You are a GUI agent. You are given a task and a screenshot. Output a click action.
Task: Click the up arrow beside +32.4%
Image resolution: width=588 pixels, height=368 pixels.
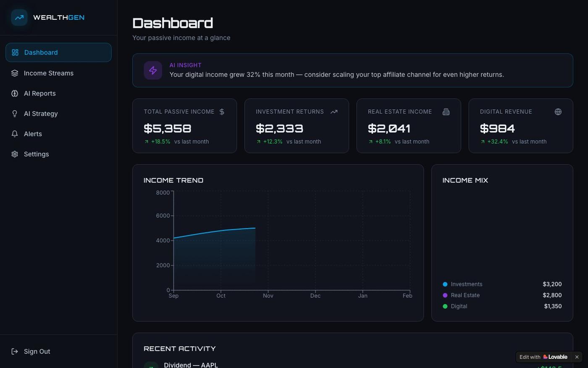click(x=483, y=142)
